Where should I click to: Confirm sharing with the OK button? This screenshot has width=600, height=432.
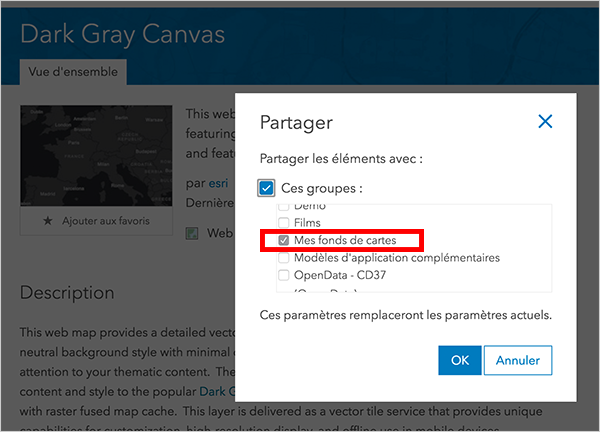coord(459,360)
